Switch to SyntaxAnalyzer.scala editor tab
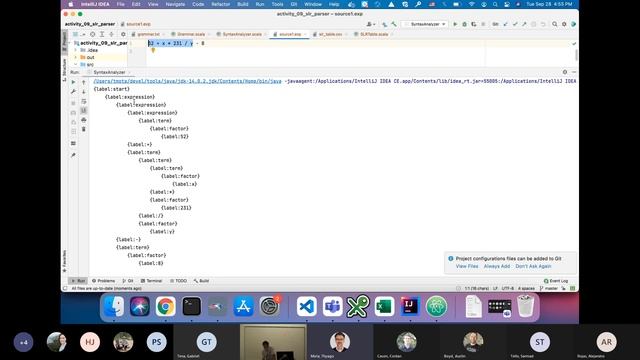 [x=241, y=34]
